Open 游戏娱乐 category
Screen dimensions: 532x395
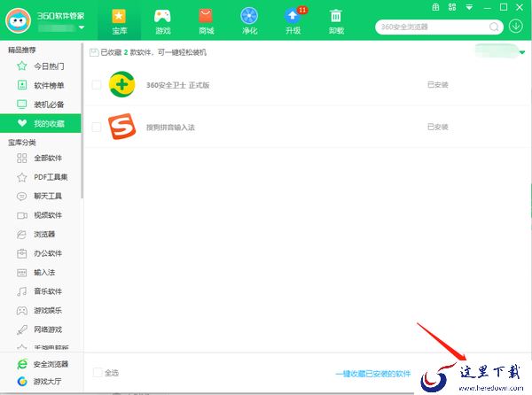[41, 310]
